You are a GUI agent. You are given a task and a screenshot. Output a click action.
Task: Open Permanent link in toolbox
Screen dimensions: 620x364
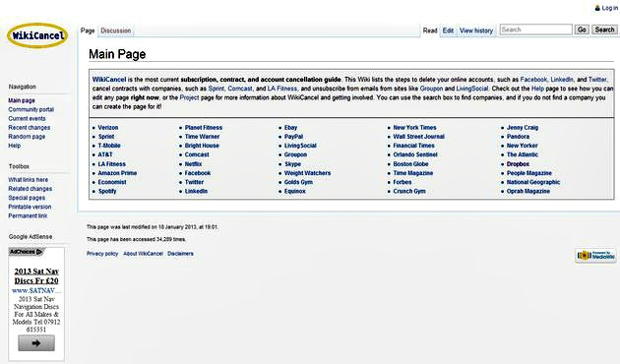[28, 215]
